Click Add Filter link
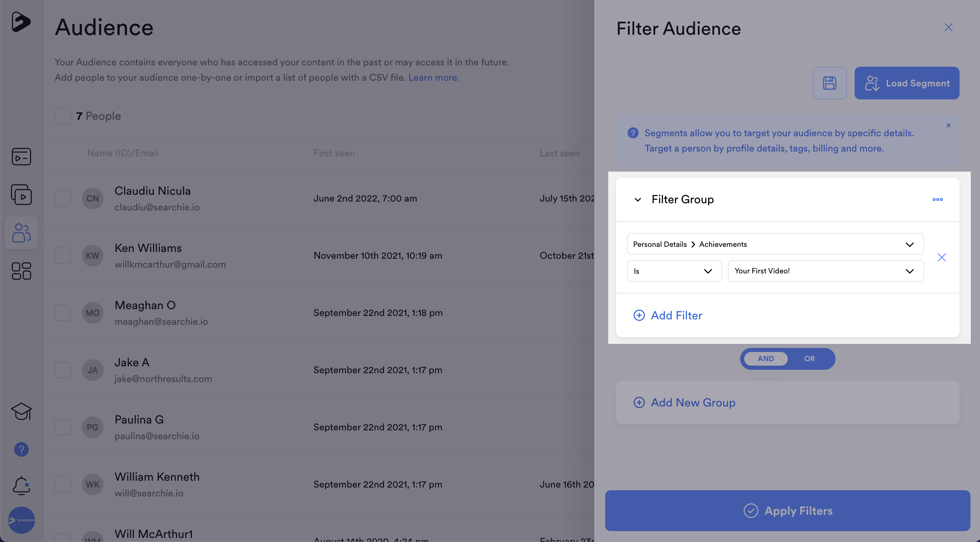 (x=668, y=315)
